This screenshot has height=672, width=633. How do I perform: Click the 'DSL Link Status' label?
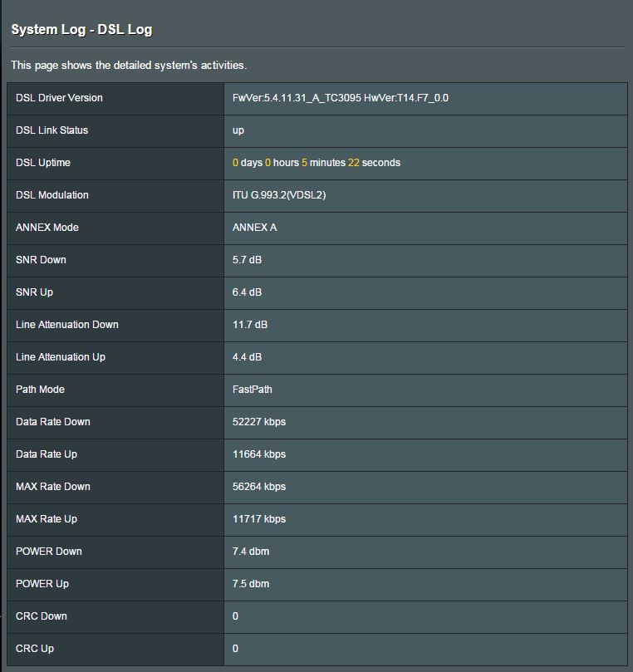[52, 130]
